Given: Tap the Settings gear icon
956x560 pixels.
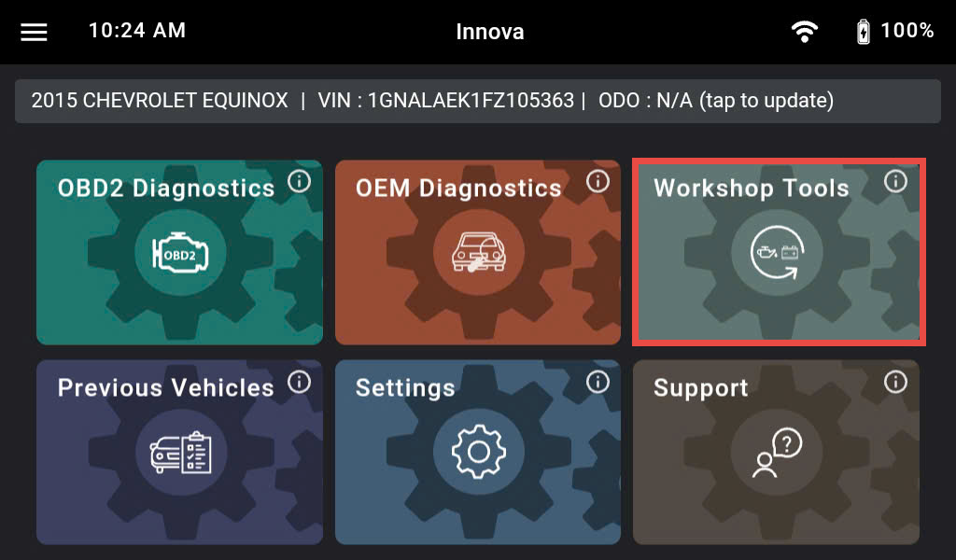Looking at the screenshot, I should click(479, 452).
